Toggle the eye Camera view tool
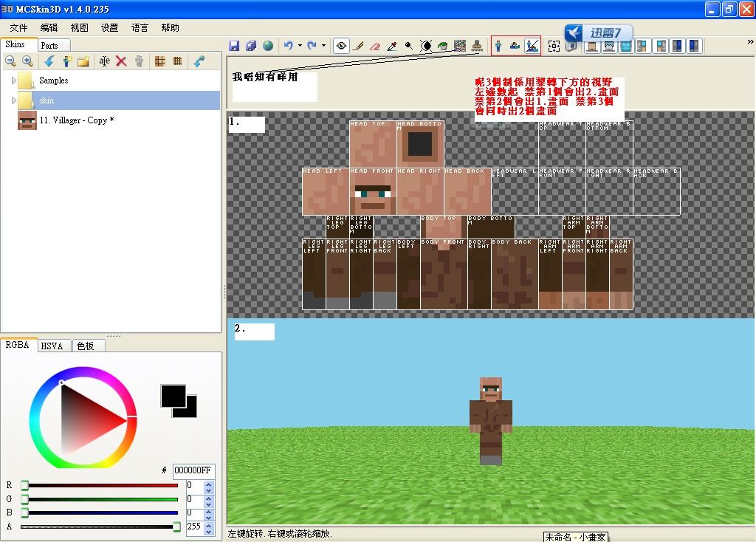 point(341,46)
